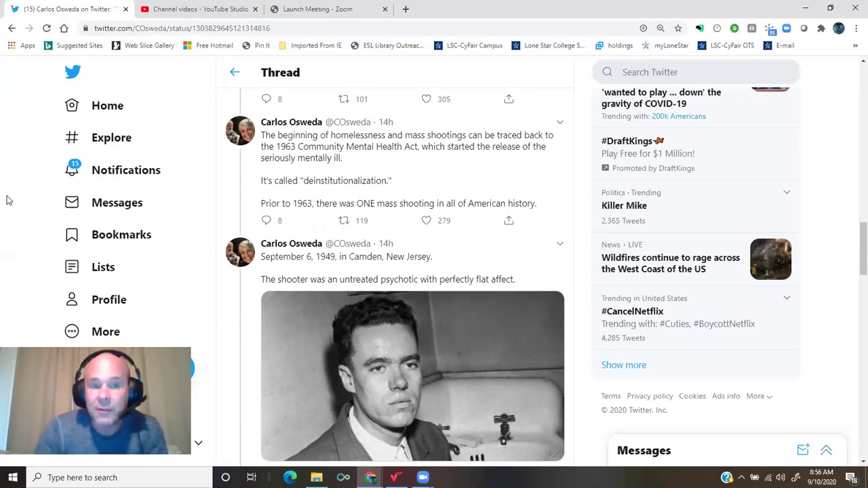Screen dimensions: 868x488
Task: Open #CancelNetflix trending topic
Action: click(x=633, y=311)
